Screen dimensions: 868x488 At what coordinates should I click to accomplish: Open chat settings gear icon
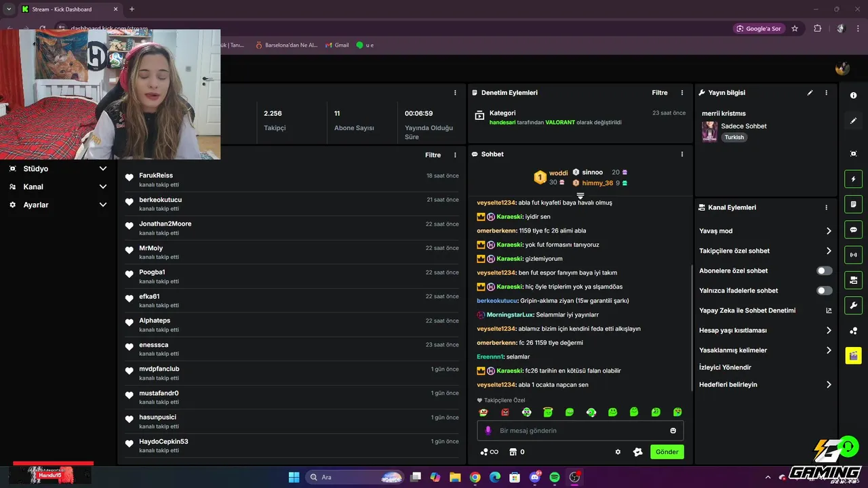618,452
